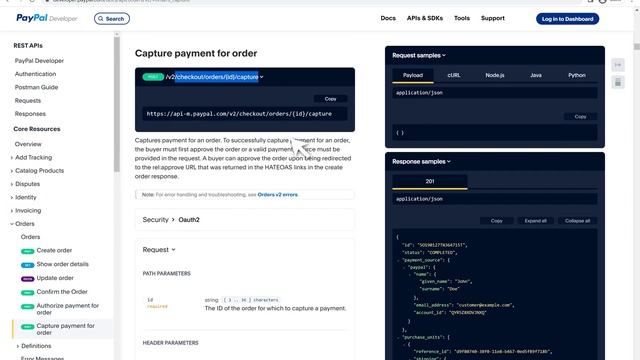Click the response application/json content type field
Screen dimensions: 640x360
tap(495, 199)
